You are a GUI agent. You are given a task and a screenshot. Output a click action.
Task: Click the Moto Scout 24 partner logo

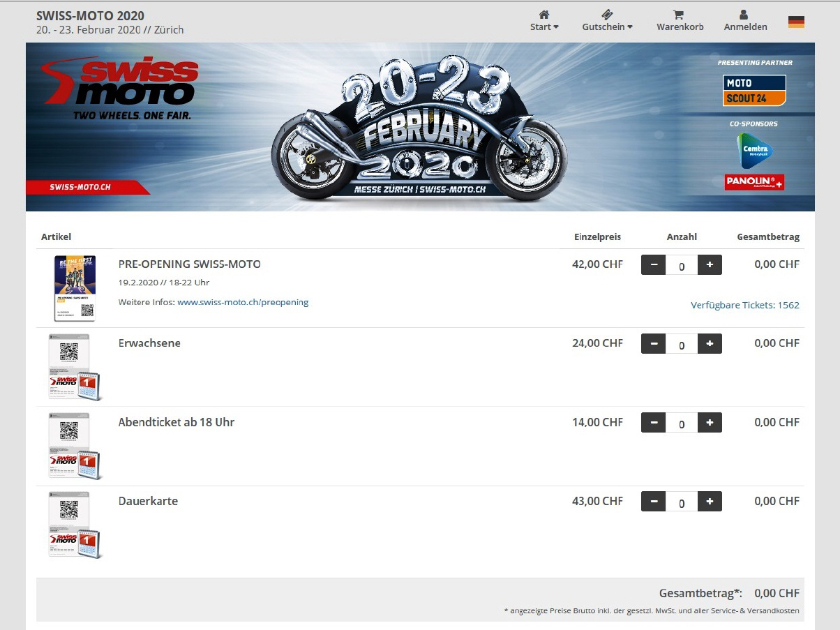point(754,91)
